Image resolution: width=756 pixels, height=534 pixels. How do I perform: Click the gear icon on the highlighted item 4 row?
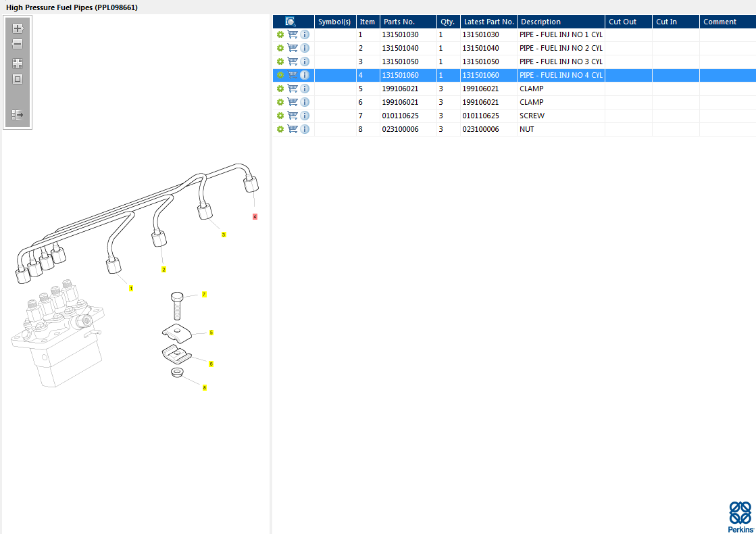(280, 75)
